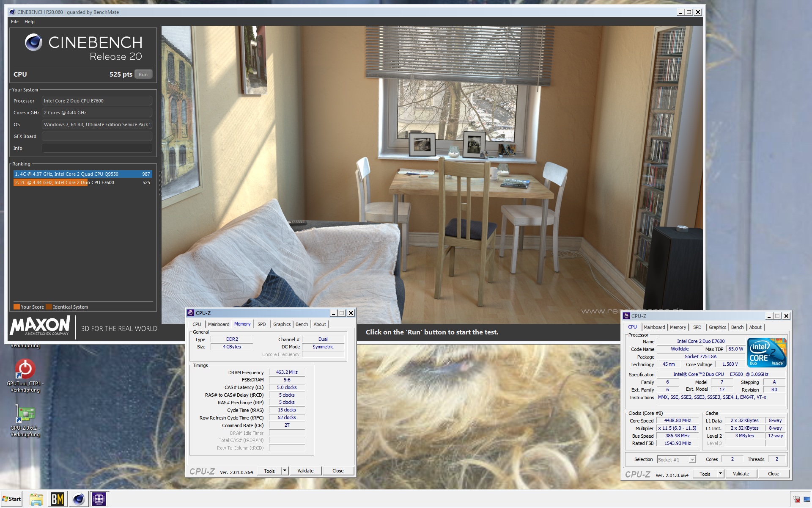Viewport: 812px width, 508px height.
Task: Click the monitor icon in system tray
Action: click(x=806, y=500)
